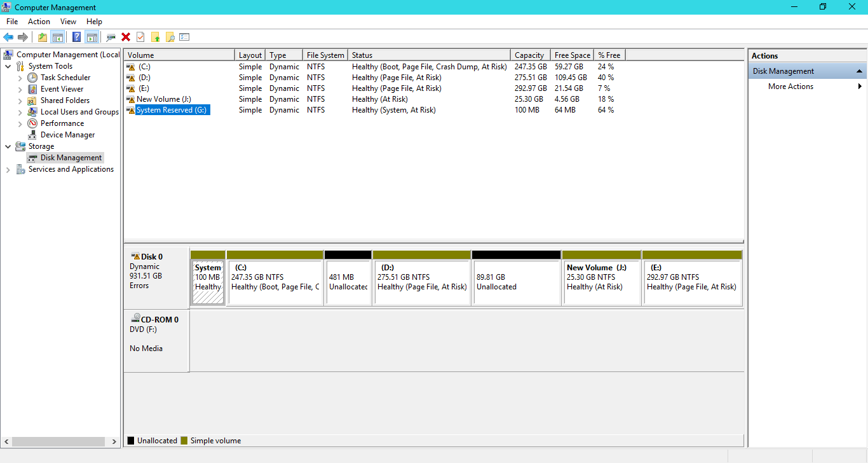Click the Export List checklist toolbar icon
The height and width of the screenshot is (463, 868).
[184, 36]
